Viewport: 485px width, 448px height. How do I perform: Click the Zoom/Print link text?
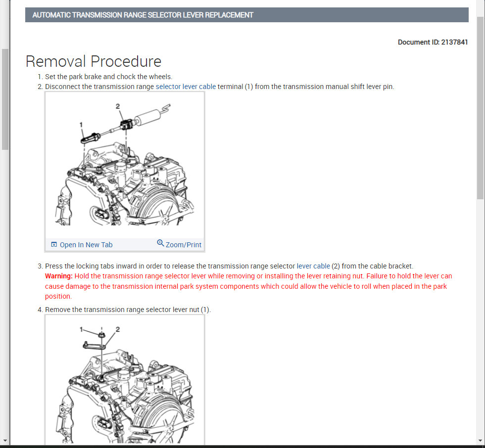pyautogui.click(x=184, y=244)
